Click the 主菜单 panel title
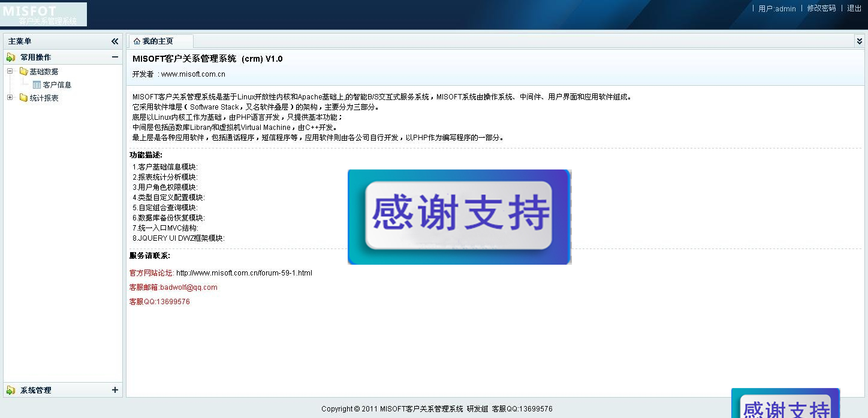This screenshot has height=418, width=868. click(x=20, y=41)
